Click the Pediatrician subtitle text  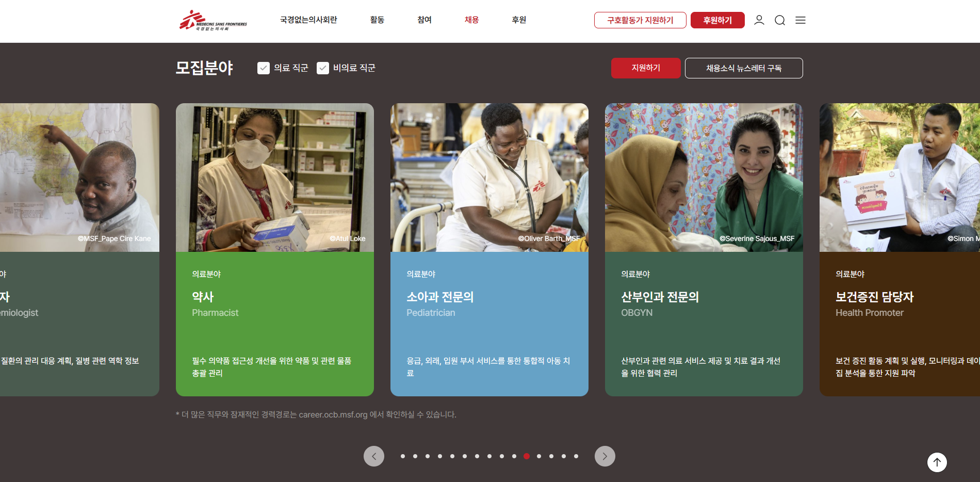tap(431, 313)
